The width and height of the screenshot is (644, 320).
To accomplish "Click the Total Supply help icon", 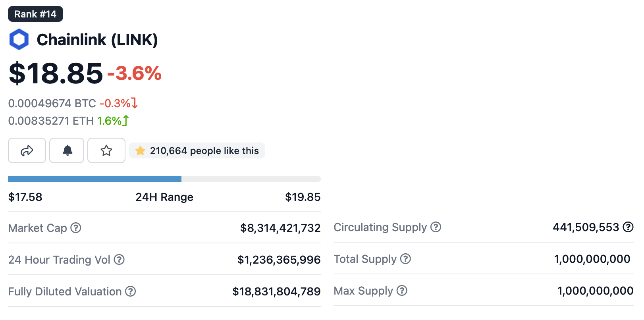I will [x=405, y=259].
